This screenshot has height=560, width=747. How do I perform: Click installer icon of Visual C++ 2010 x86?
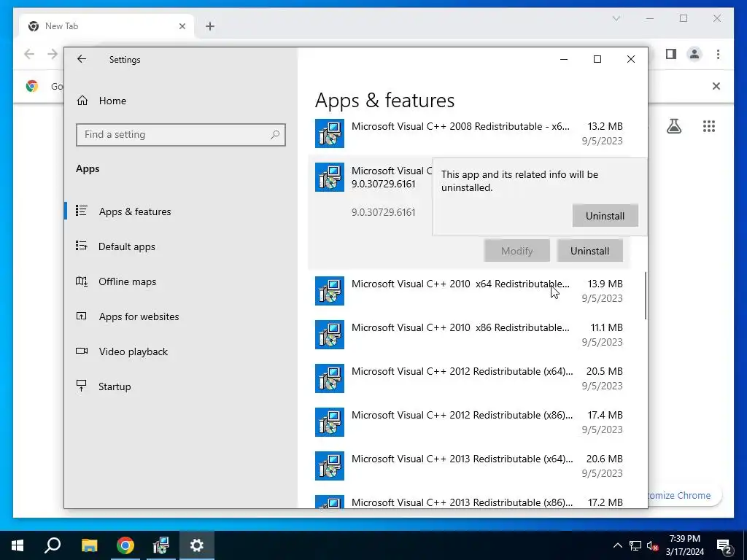click(x=330, y=335)
